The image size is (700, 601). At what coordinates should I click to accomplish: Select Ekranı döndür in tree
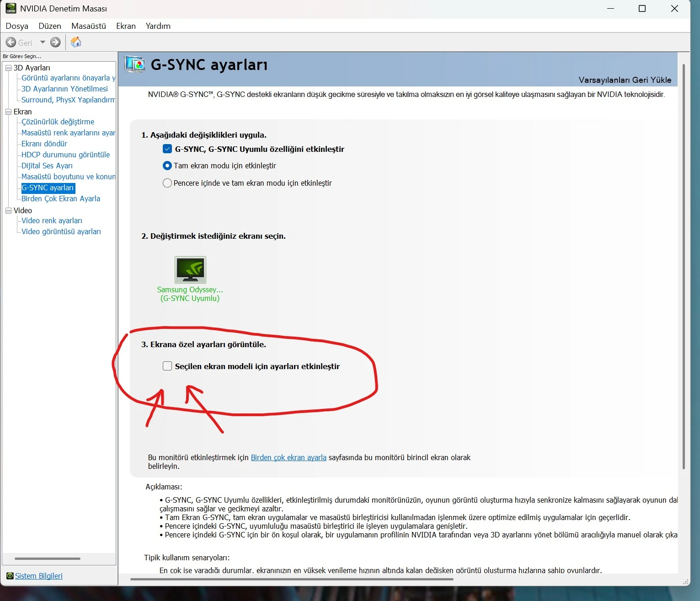44,144
